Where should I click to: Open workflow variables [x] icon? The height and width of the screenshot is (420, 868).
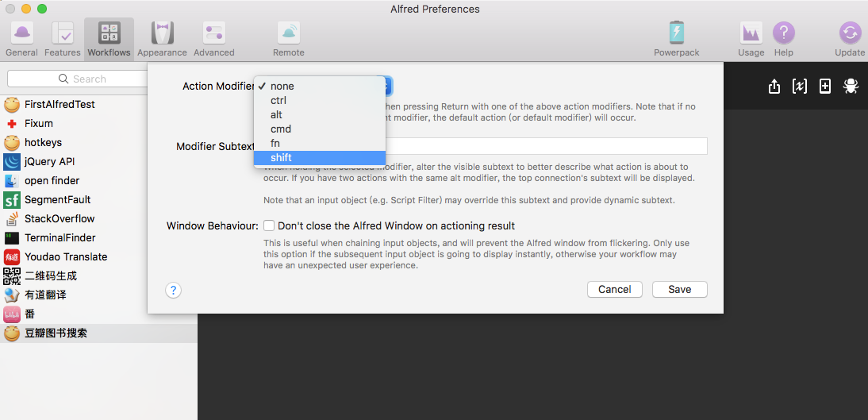[x=800, y=86]
